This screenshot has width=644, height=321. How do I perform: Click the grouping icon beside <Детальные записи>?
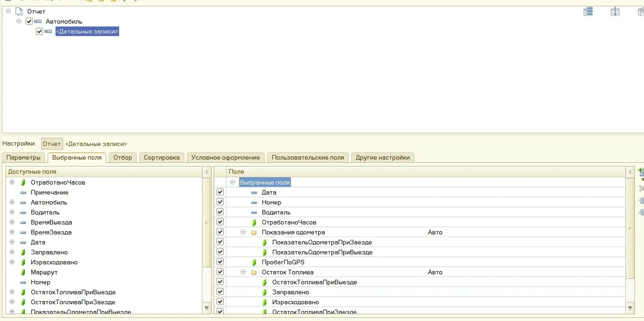coord(49,31)
